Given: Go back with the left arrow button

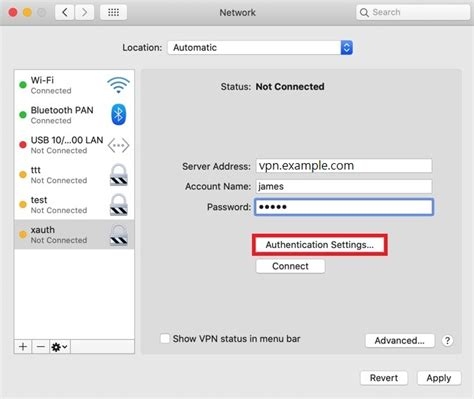Looking at the screenshot, I should pyautogui.click(x=64, y=13).
